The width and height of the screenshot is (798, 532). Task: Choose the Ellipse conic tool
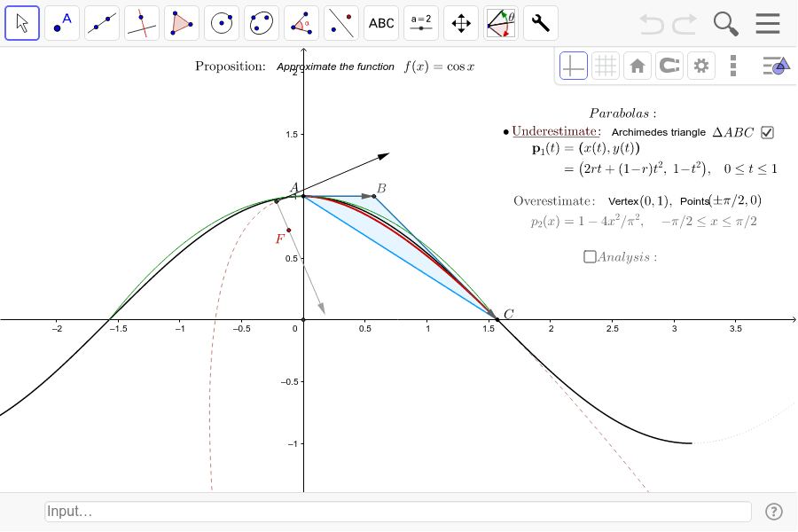262,23
